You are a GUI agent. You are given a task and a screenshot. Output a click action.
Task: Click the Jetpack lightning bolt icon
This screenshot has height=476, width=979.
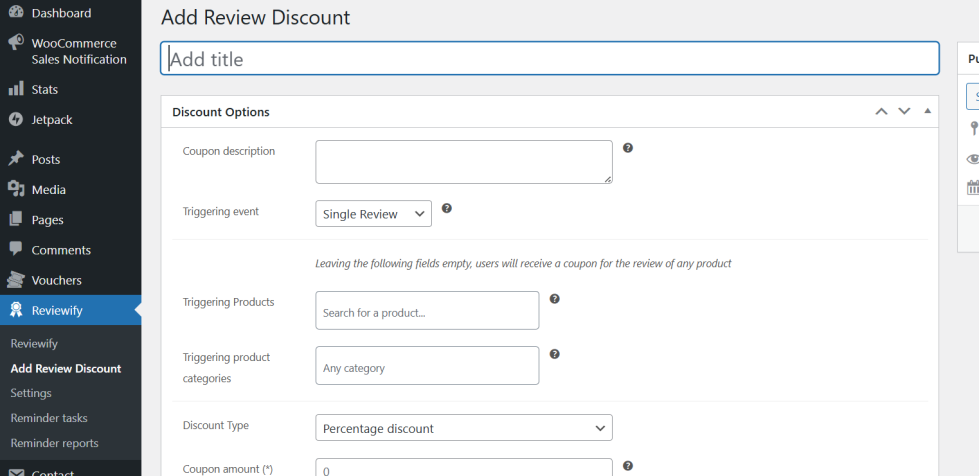pos(16,119)
